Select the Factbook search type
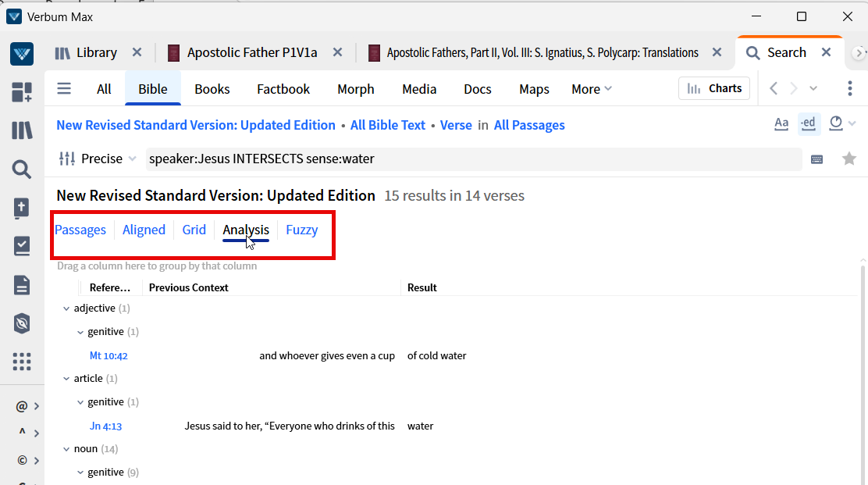The image size is (868, 485). tap(283, 89)
